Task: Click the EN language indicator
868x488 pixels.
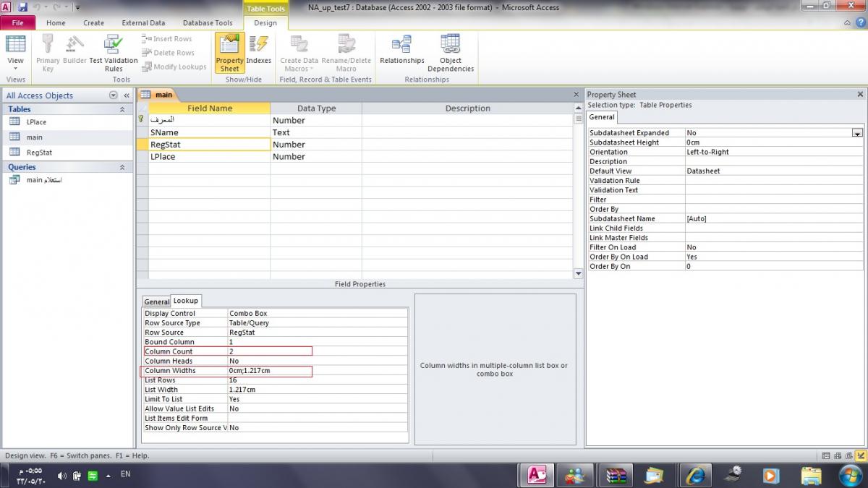Action: click(125, 474)
